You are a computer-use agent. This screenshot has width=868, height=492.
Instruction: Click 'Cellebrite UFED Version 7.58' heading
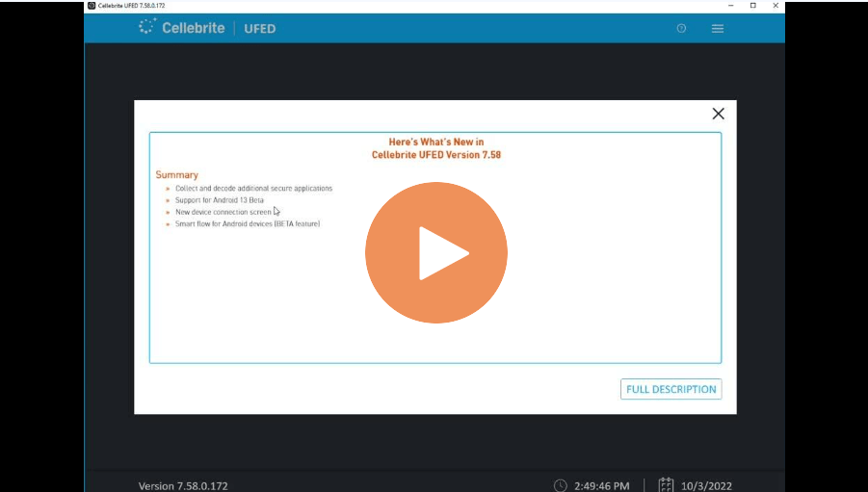[436, 154]
